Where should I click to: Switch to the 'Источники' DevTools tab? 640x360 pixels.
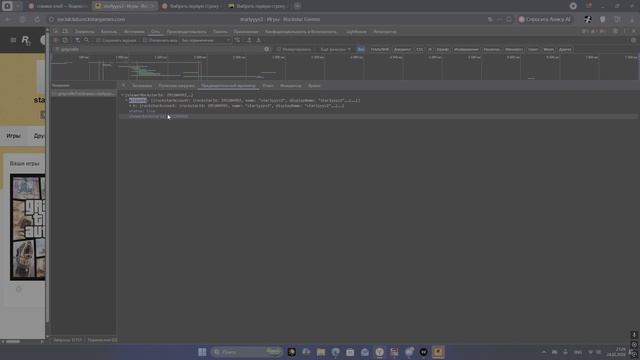pos(134,31)
